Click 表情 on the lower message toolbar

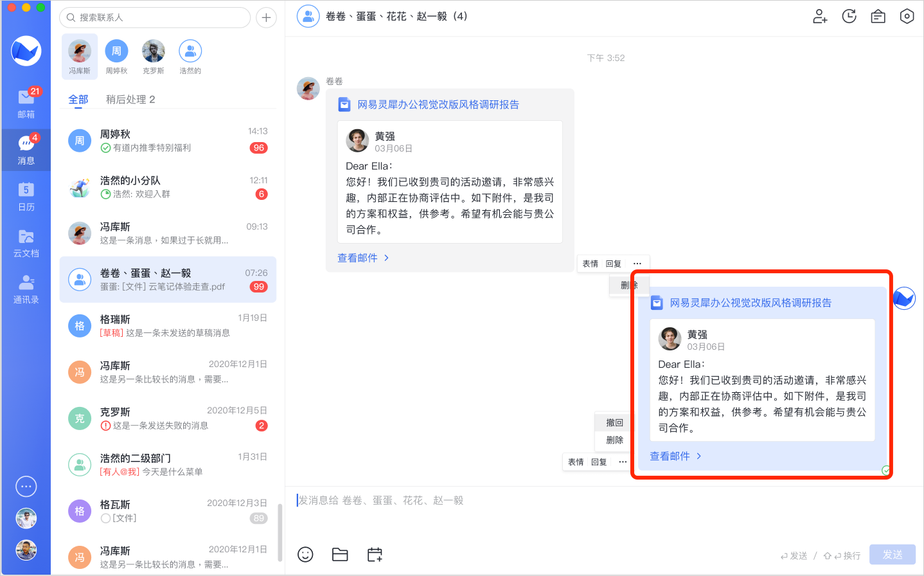[576, 462]
